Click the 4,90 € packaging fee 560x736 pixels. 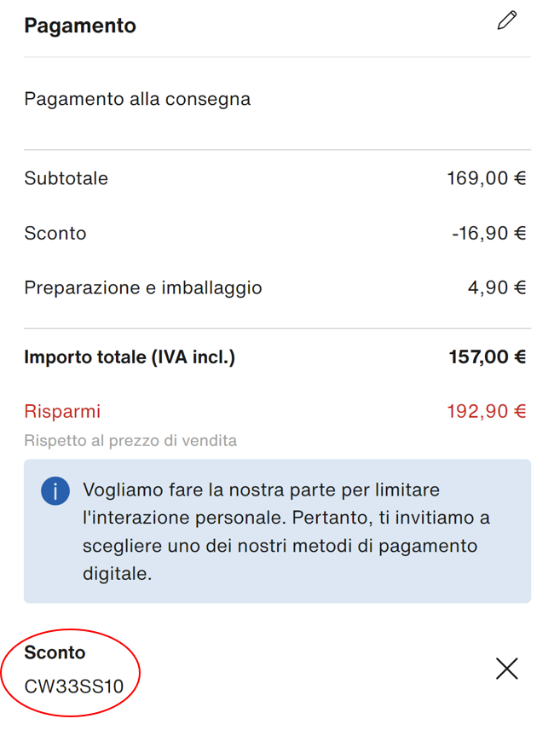pyautogui.click(x=496, y=287)
